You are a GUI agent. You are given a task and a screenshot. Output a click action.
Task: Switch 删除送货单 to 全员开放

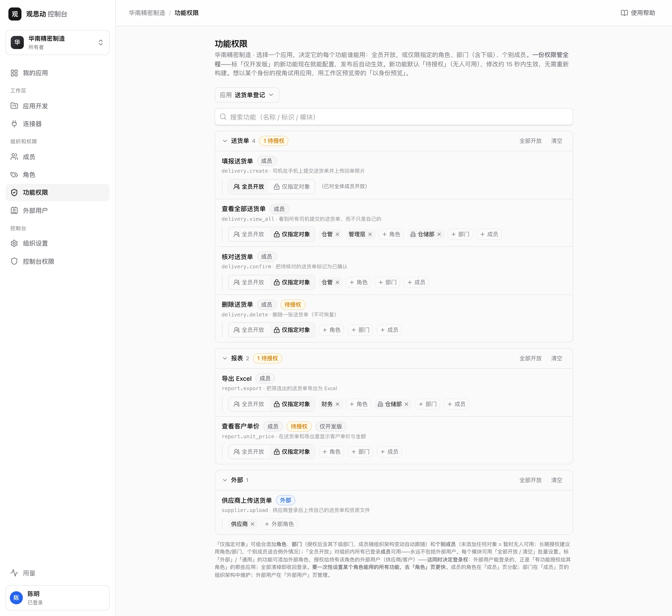249,330
